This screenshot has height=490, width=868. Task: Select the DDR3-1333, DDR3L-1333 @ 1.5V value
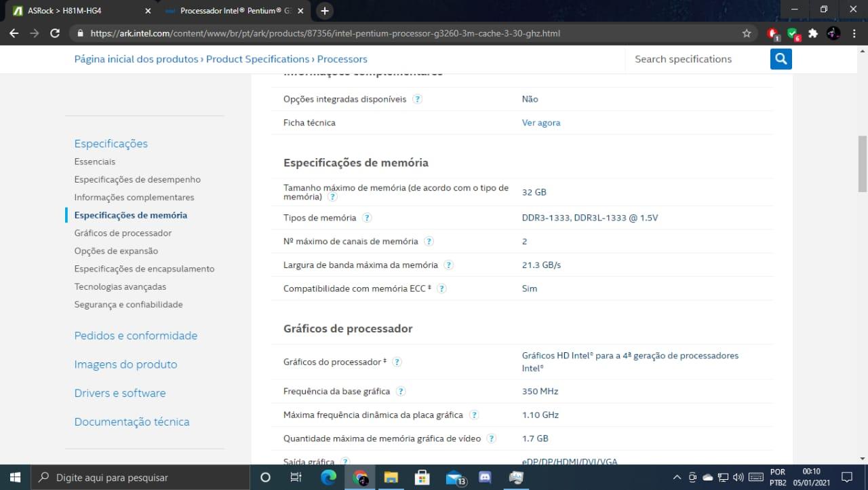pyautogui.click(x=590, y=218)
